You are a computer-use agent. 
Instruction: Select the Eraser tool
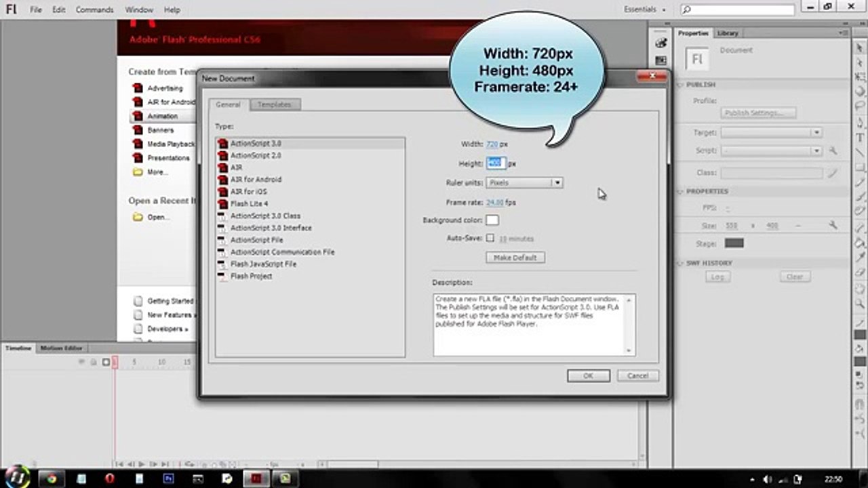(x=860, y=273)
